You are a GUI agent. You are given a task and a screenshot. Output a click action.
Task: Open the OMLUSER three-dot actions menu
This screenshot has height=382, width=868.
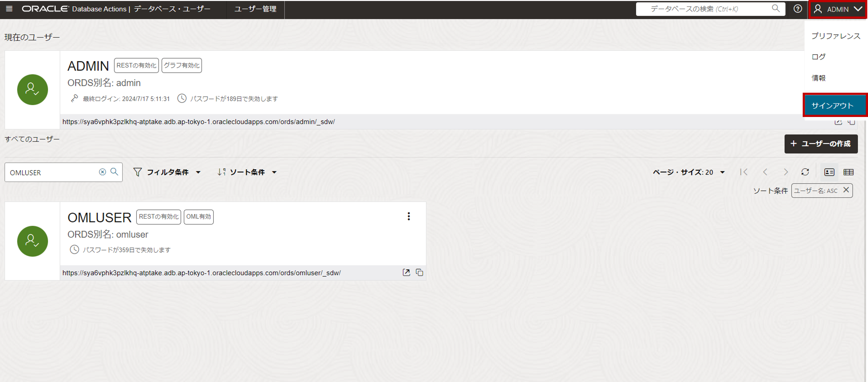click(409, 216)
